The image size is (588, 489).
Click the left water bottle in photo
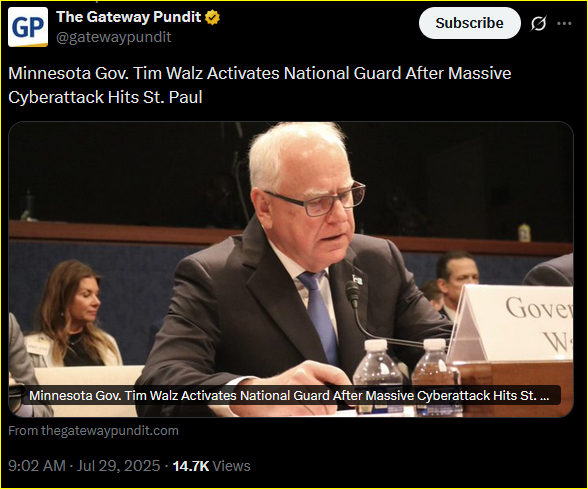[378, 375]
